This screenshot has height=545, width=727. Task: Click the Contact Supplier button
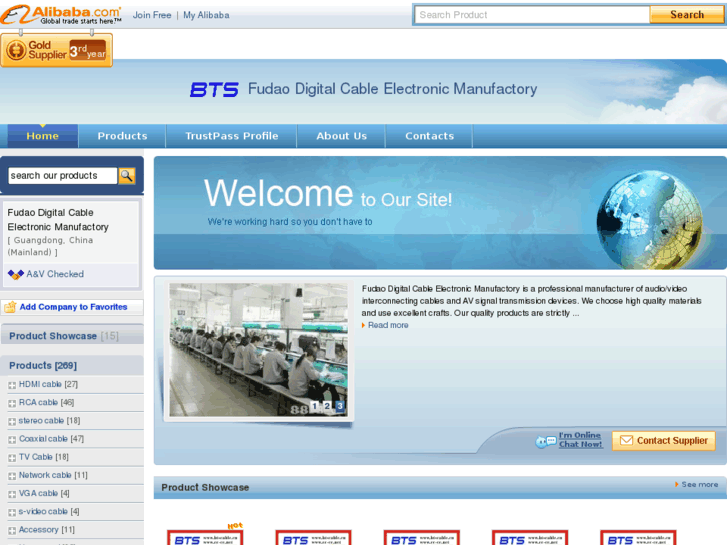[663, 441]
